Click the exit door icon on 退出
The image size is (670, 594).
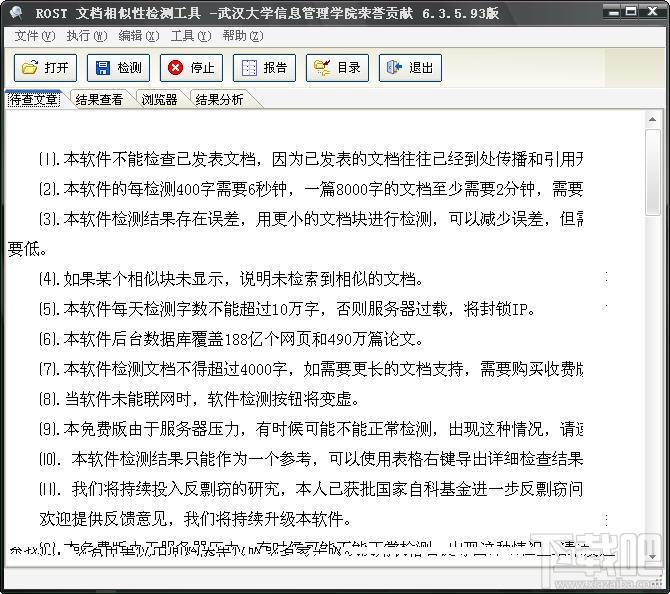[x=394, y=67]
